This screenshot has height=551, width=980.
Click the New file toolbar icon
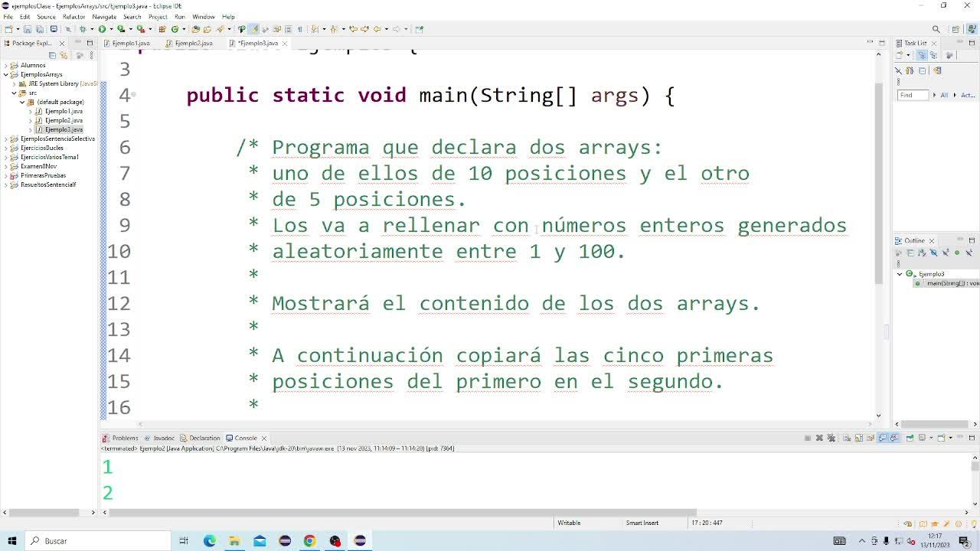pos(8,29)
